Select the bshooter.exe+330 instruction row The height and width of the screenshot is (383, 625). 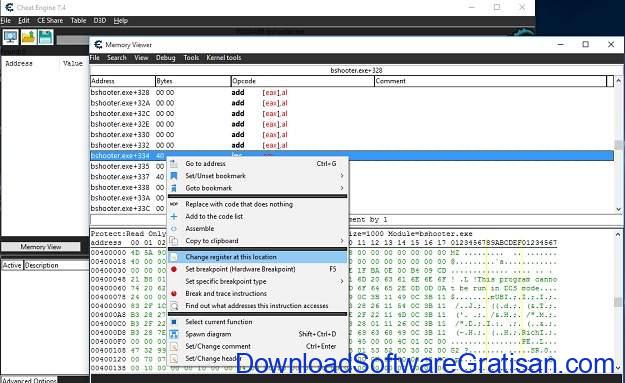tap(352, 135)
